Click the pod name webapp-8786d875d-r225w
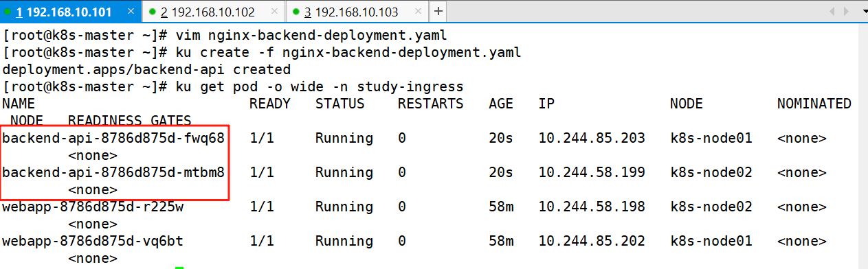 [x=93, y=207]
